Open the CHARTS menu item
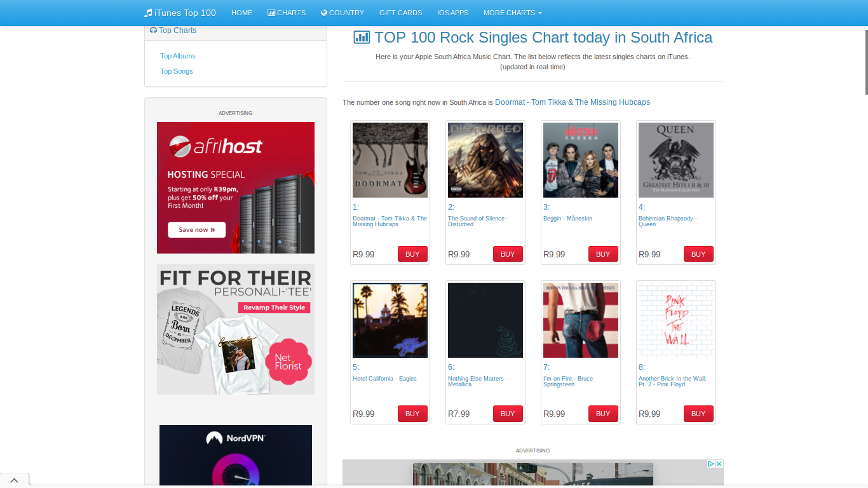The image size is (868, 488). point(287,13)
